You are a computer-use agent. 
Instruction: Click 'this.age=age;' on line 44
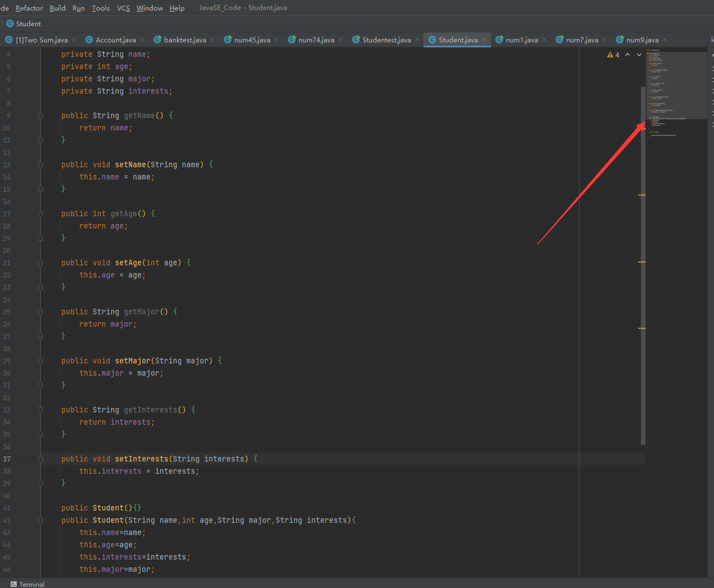coord(108,545)
